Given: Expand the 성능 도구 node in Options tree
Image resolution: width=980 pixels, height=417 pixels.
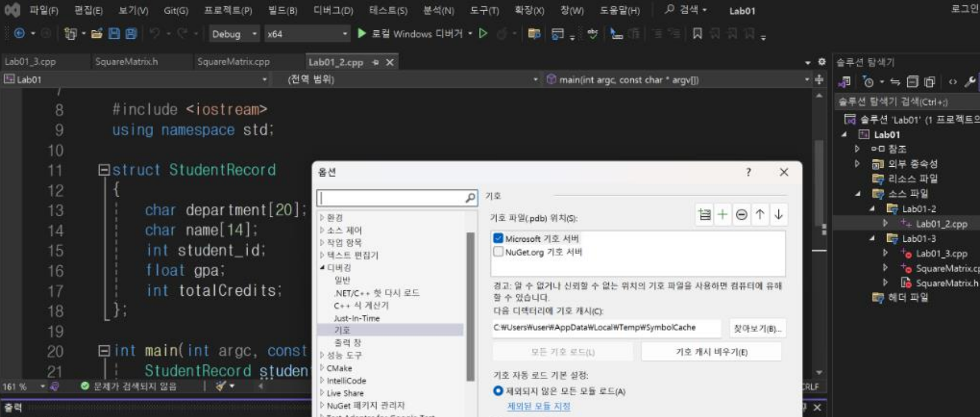Looking at the screenshot, I should [x=322, y=356].
